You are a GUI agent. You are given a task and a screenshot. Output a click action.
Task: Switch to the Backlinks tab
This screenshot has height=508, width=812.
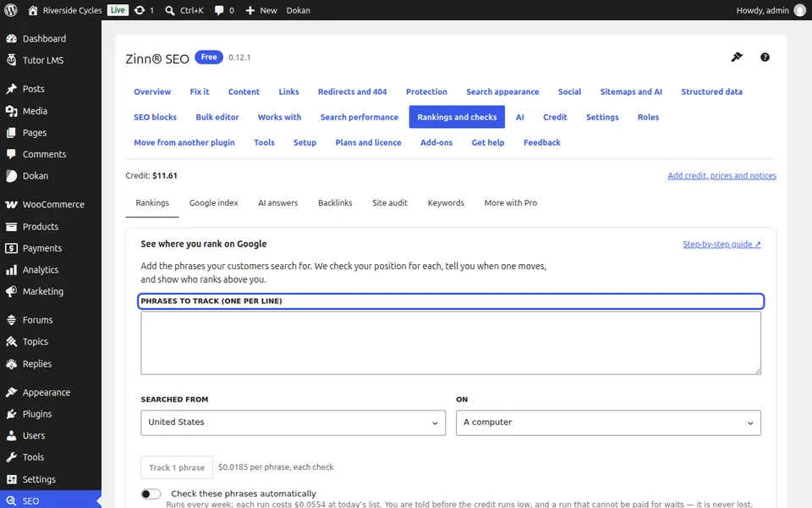click(x=335, y=202)
